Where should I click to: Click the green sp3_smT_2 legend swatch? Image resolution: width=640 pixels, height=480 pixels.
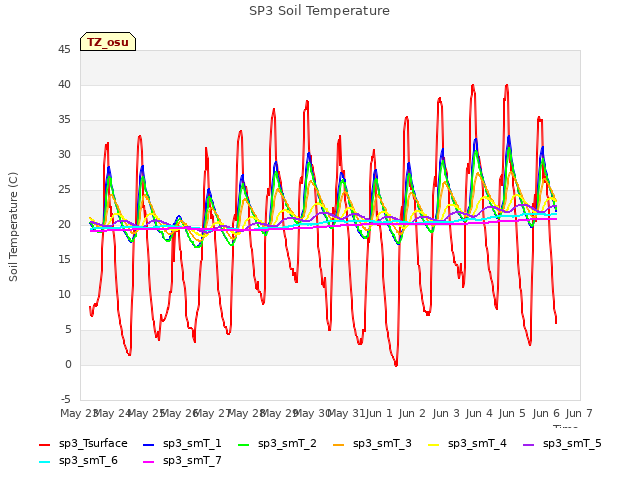click(244, 444)
